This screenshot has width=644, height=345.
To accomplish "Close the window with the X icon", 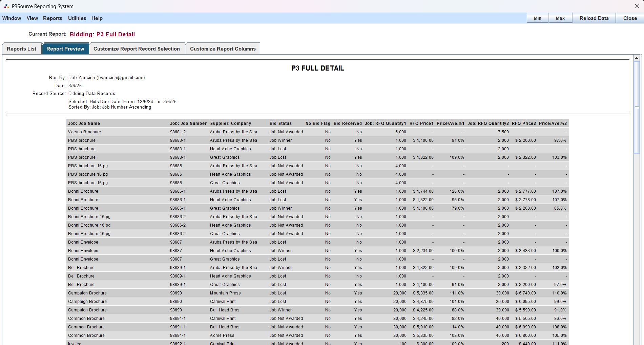I will (x=637, y=6).
